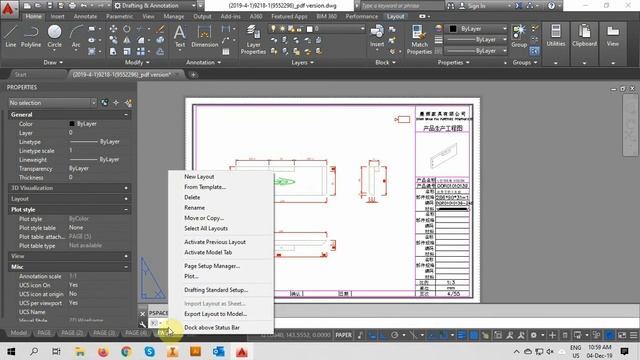The image size is (640, 360).
Task: Open the workspace switching gear in status bar
Action: click(x=533, y=335)
